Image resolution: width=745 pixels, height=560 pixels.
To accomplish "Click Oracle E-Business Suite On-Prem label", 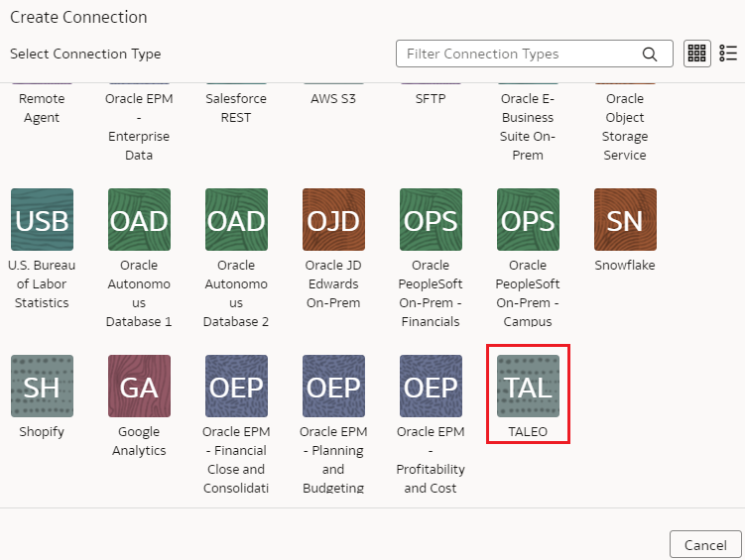I will click(528, 127).
